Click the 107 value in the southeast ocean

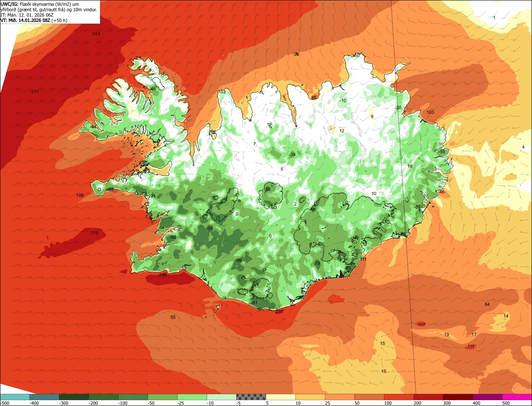[421, 325]
